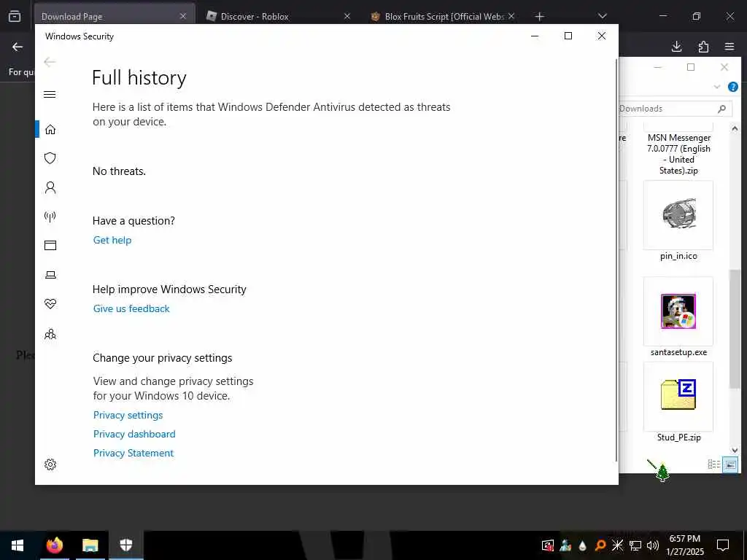The height and width of the screenshot is (560, 747).
Task: Open the browser Downloads panel icon
Action: pos(676,46)
